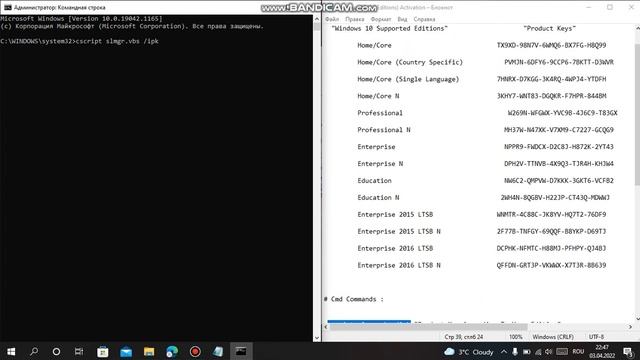Open the Правка menu in Notepad
Screen dimensions: 640x360
(354, 19)
